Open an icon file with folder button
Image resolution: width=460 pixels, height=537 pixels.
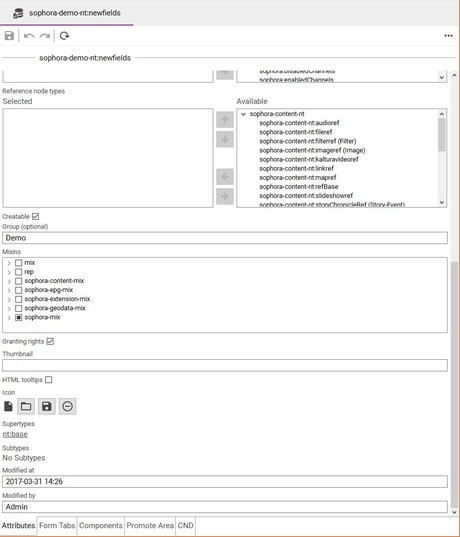26,406
